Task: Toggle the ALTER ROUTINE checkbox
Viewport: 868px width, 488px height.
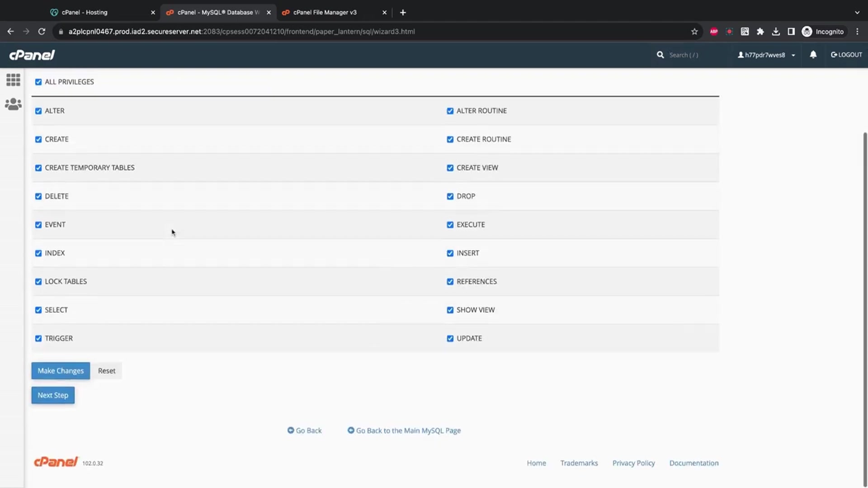Action: point(450,111)
